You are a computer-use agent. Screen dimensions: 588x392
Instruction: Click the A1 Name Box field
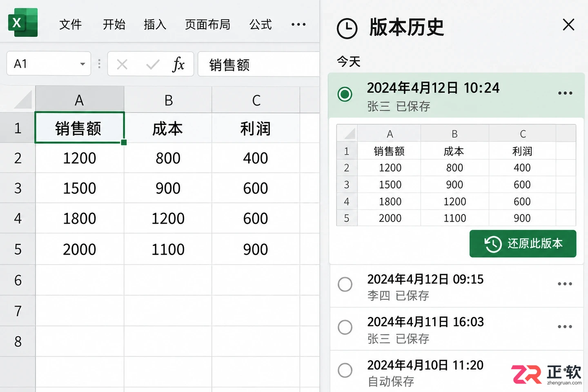pyautogui.click(x=49, y=63)
